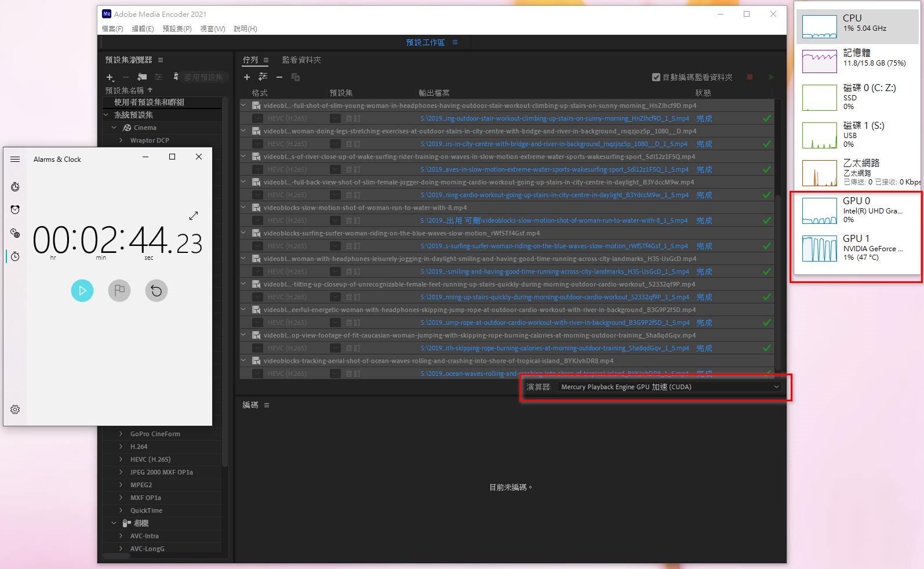Select 乙太網路 Ethernet entry in Task Manager
The image size is (924, 569).
coord(857,172)
